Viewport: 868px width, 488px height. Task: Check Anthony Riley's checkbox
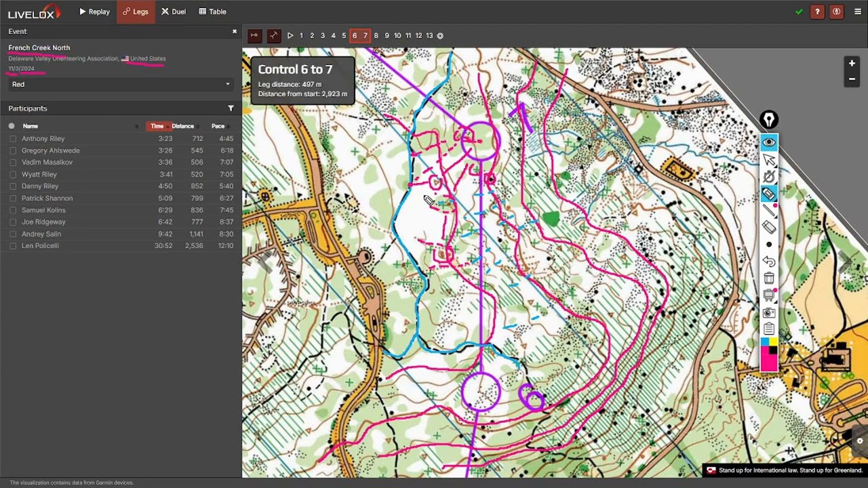pos(12,139)
